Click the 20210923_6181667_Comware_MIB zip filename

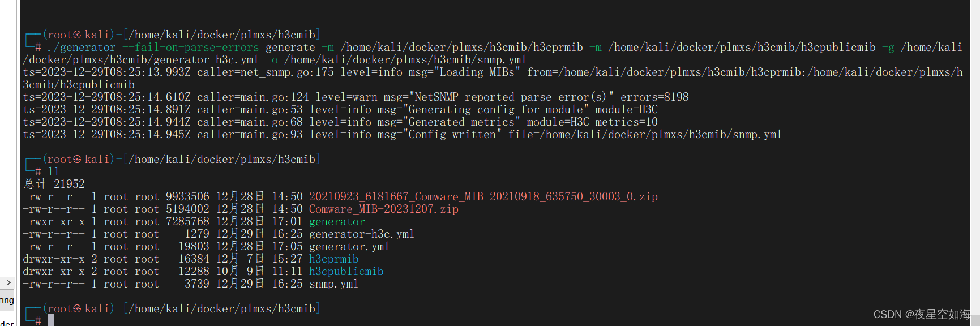click(x=483, y=197)
